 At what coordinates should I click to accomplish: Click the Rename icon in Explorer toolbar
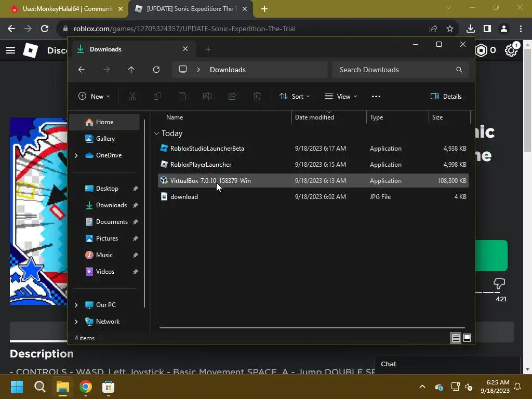click(207, 96)
